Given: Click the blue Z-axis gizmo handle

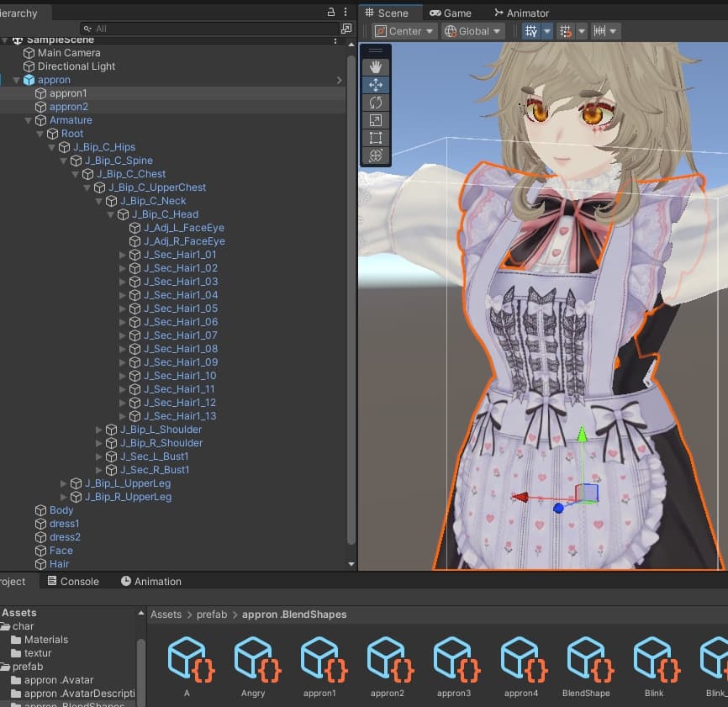Looking at the screenshot, I should coord(558,509).
